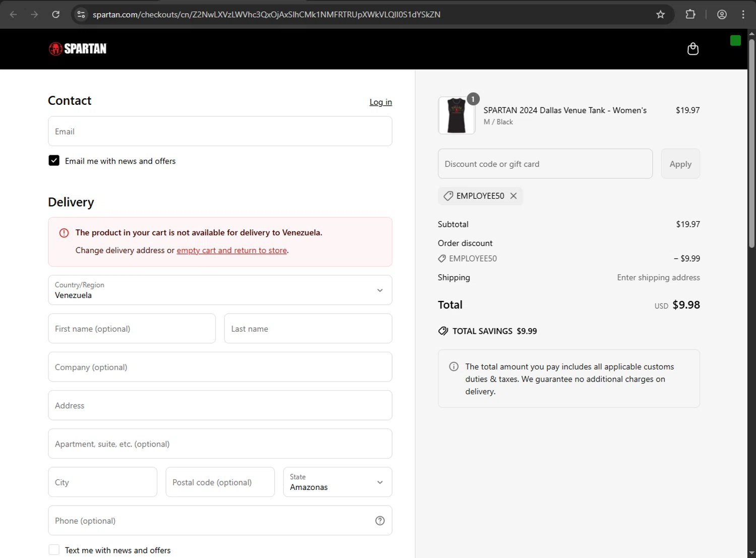
Task: Open the browser extensions puzzle icon
Action: coord(690,15)
